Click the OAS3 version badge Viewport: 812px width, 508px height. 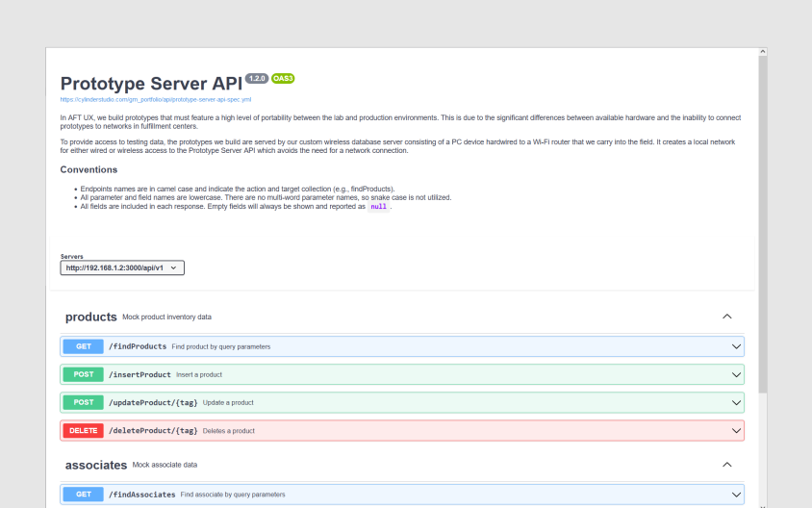[x=283, y=79]
